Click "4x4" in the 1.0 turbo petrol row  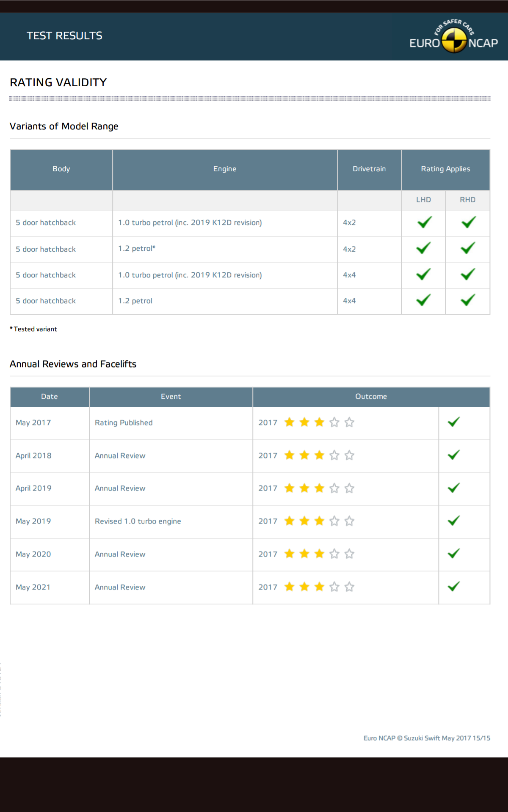point(349,275)
